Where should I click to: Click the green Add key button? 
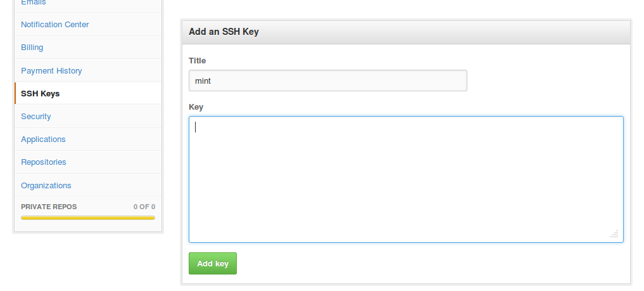[x=213, y=264]
